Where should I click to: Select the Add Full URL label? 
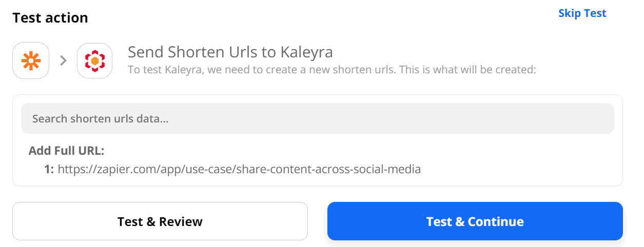(x=67, y=151)
